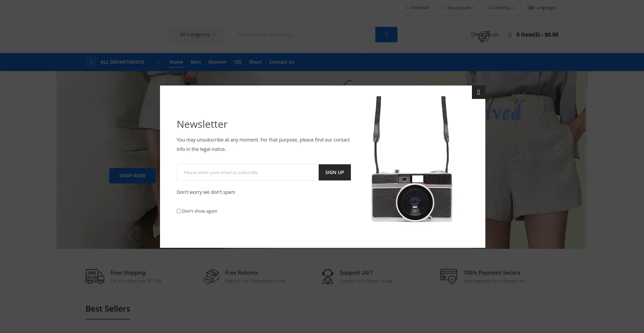This screenshot has height=333, width=644.
Task: Click the Support 24/7 title text
Action: [x=356, y=273]
